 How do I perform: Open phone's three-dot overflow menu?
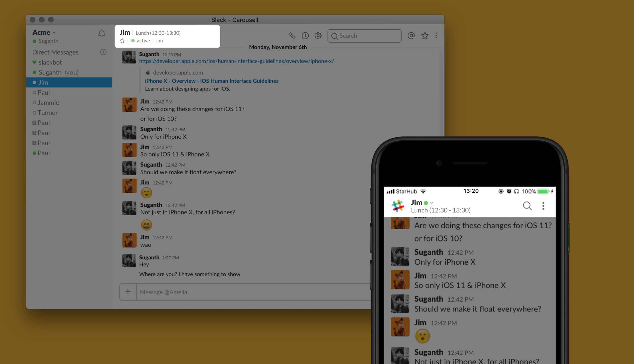click(543, 206)
